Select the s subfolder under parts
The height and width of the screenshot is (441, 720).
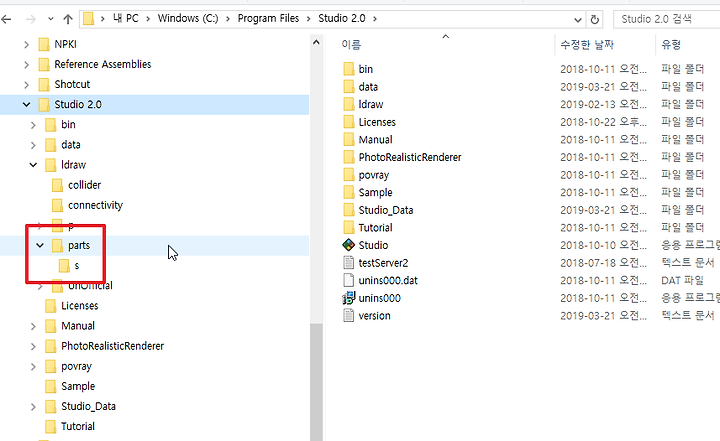point(76,266)
